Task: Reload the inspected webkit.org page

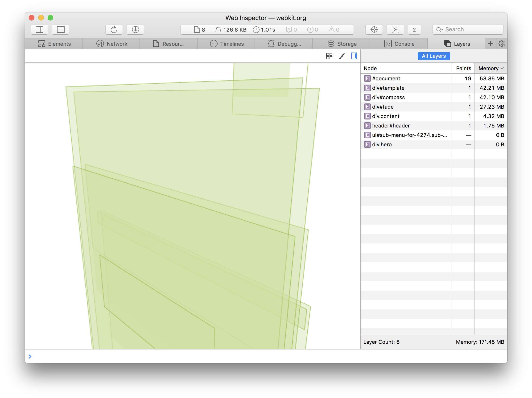Action: [114, 29]
